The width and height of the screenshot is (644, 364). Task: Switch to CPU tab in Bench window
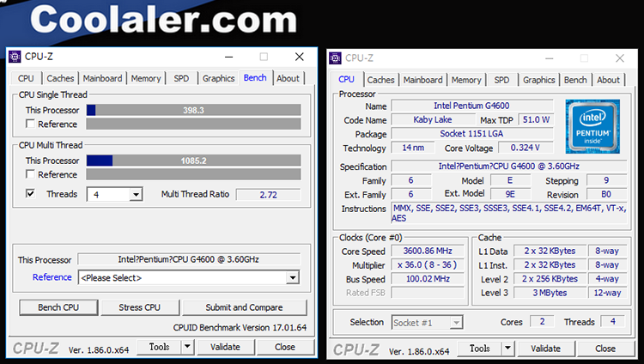(26, 78)
